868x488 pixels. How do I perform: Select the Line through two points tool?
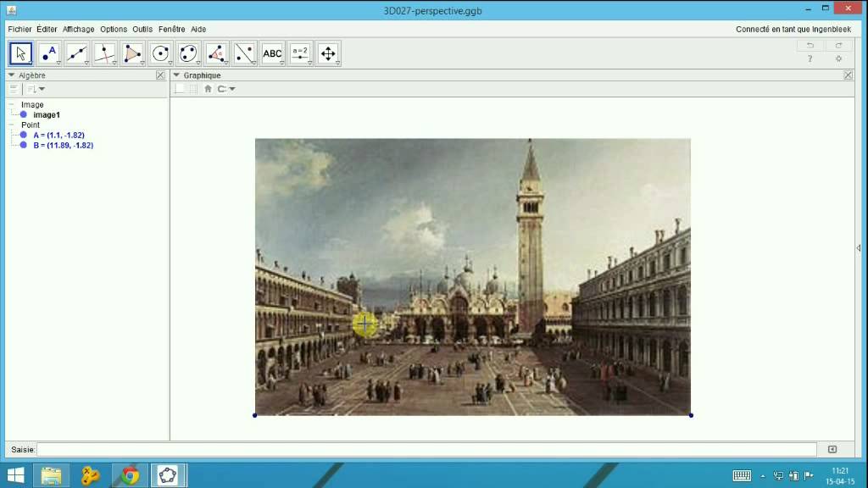[77, 53]
